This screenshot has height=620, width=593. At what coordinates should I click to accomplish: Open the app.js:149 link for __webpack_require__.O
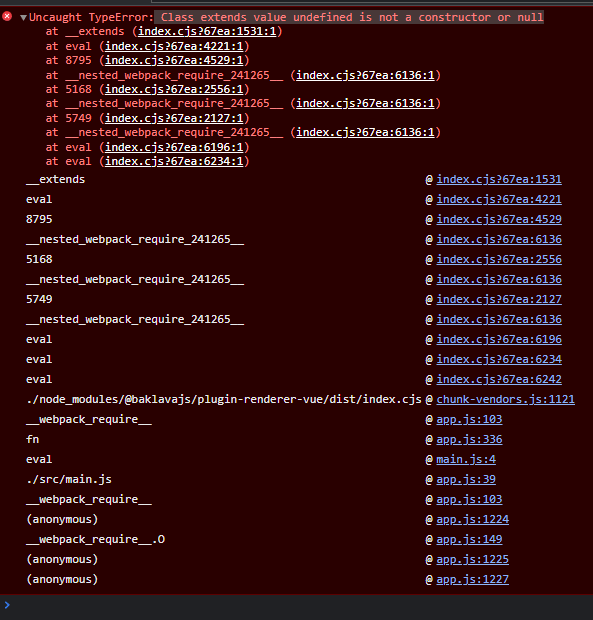pos(469,539)
